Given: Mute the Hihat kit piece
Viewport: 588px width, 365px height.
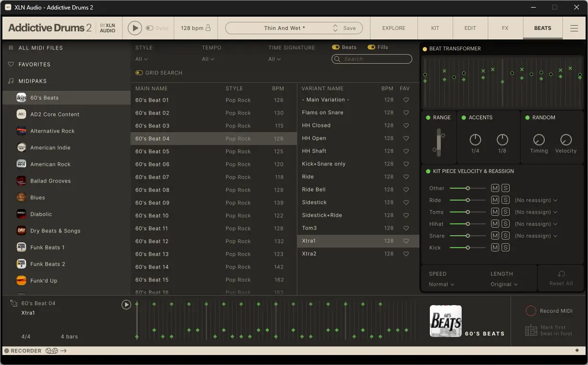Looking at the screenshot, I should (x=495, y=224).
